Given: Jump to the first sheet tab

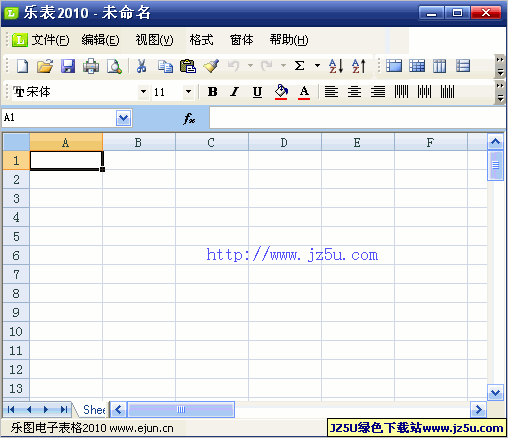Looking at the screenshot, I should click(x=11, y=410).
